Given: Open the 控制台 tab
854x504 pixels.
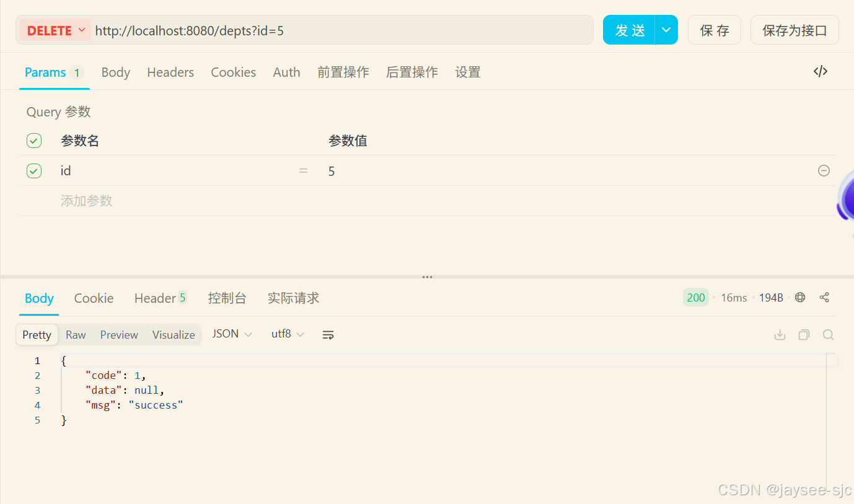Looking at the screenshot, I should pos(227,298).
